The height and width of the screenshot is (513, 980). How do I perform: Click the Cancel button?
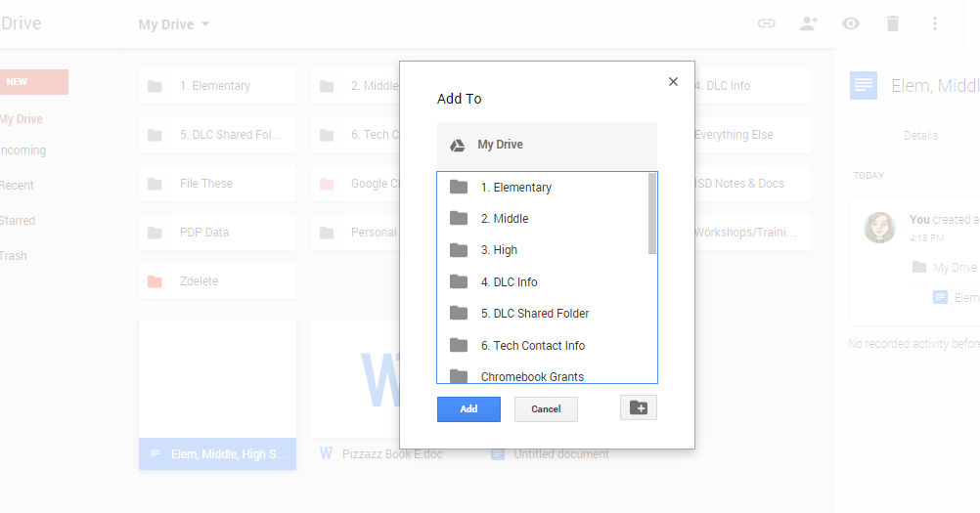coord(546,408)
